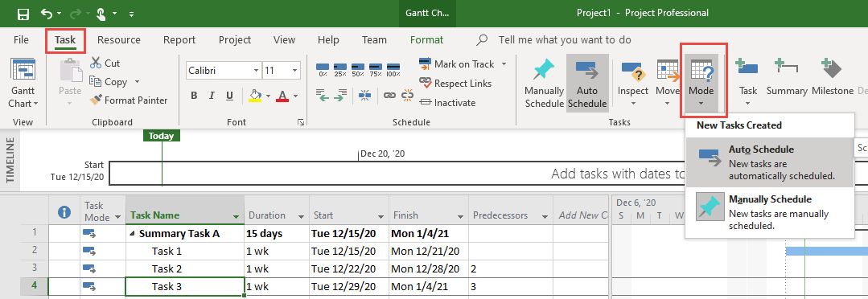The height and width of the screenshot is (299, 868).
Task: Split the selected task
Action: tap(364, 95)
